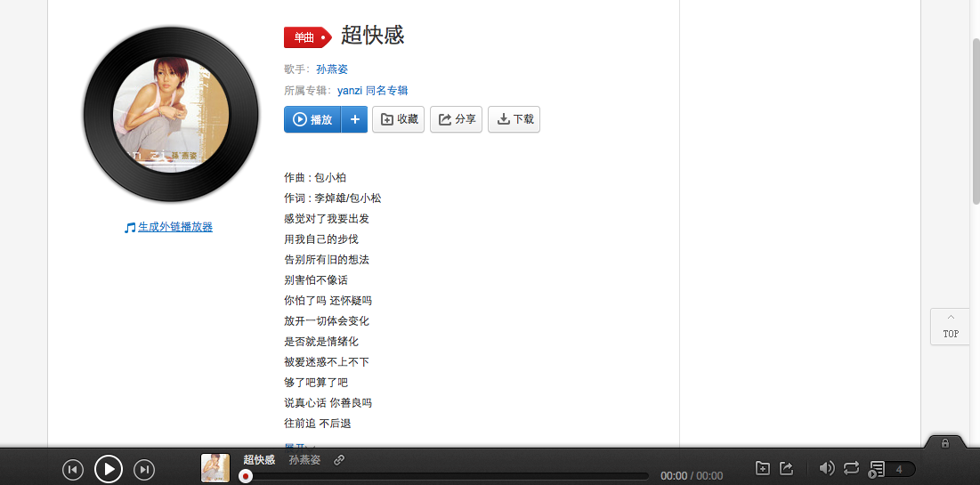Click the album thumbnail in player bar
The width and height of the screenshot is (980, 485).
point(215,468)
